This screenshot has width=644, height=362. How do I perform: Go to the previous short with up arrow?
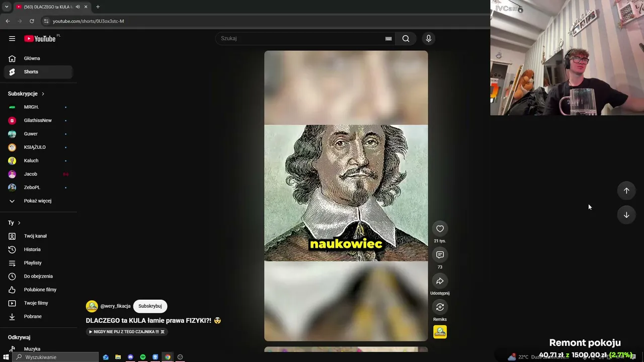pos(626,191)
